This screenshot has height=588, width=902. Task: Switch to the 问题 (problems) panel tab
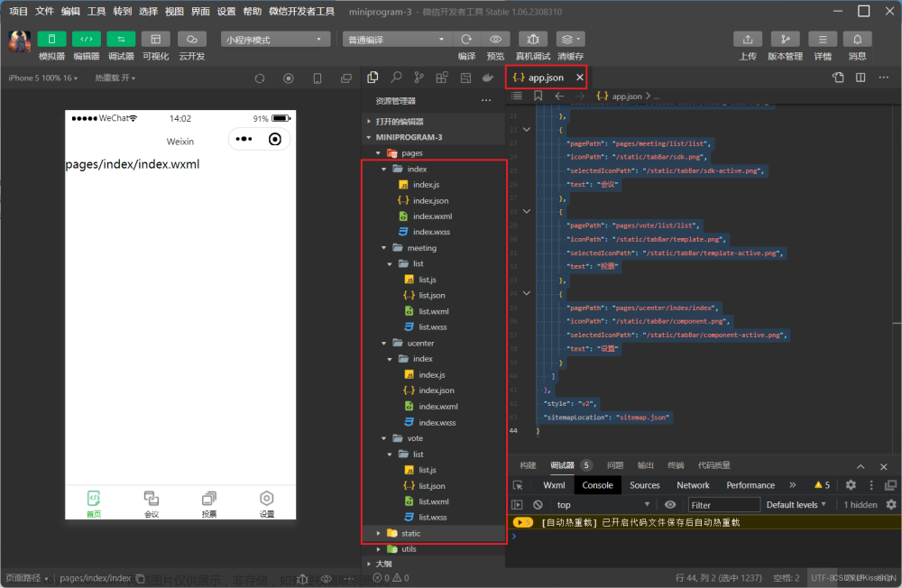point(615,464)
